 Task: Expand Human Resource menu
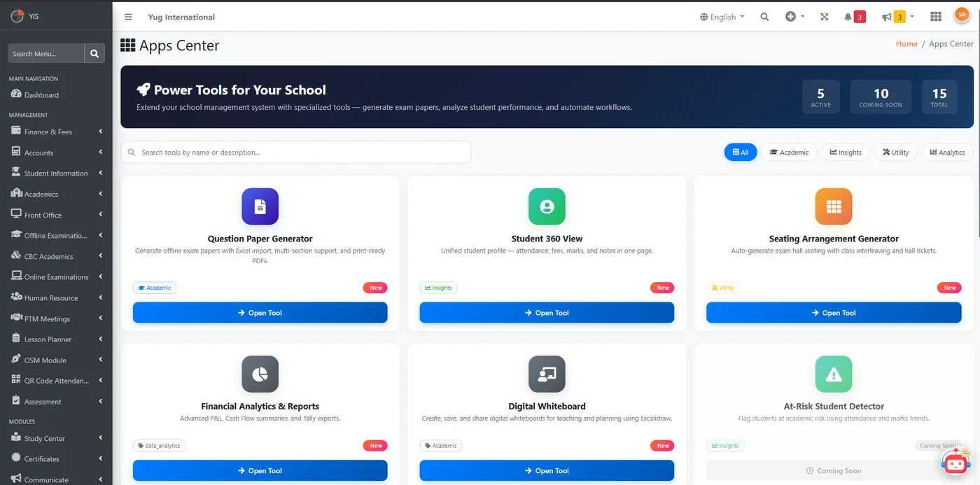point(56,297)
